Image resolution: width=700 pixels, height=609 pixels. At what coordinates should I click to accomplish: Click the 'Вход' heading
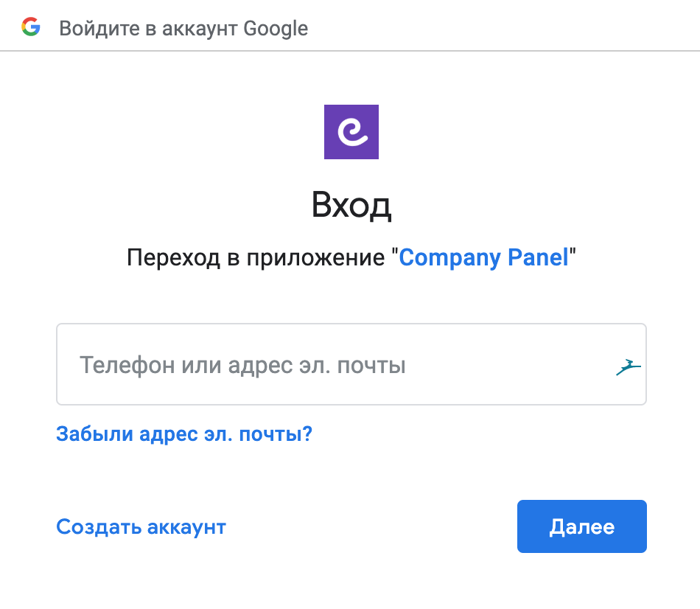pyautogui.click(x=351, y=205)
